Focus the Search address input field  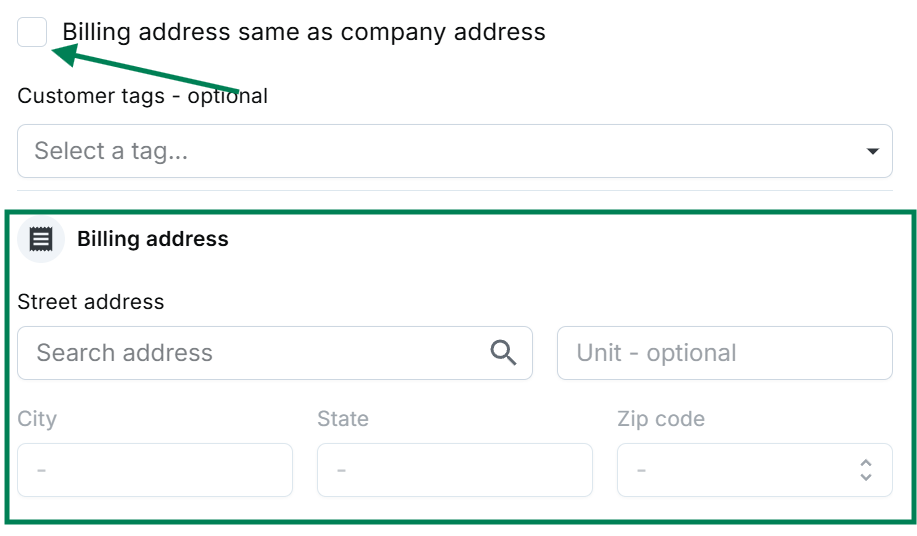click(x=250, y=353)
